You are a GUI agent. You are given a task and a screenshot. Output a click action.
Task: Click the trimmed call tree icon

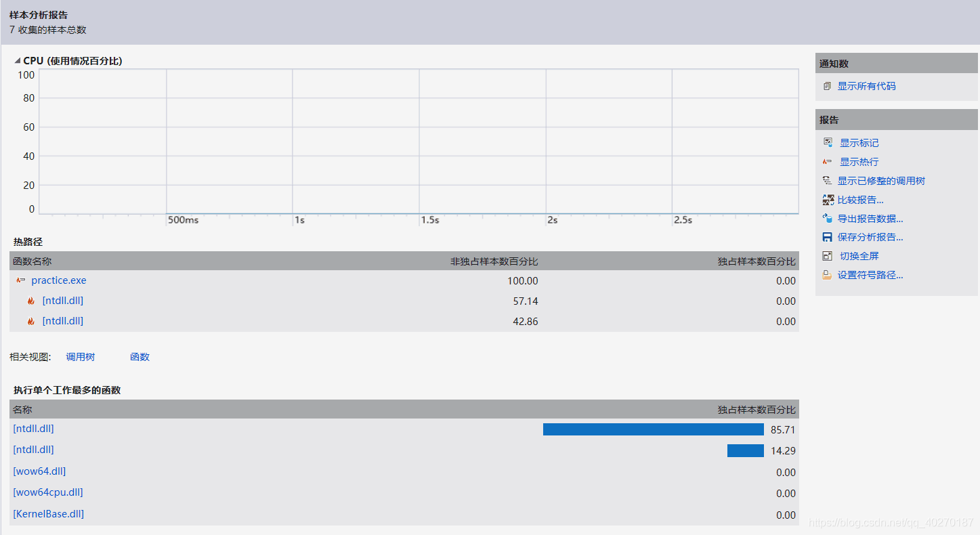(827, 181)
